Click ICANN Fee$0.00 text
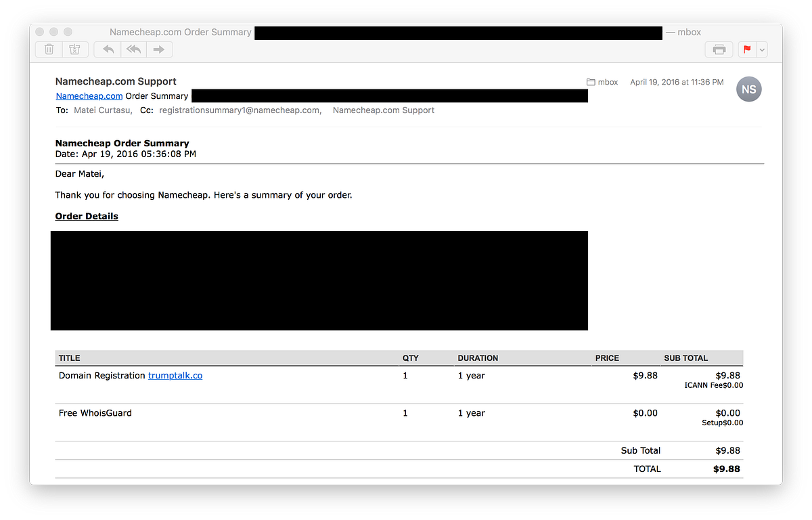The image size is (812, 520). coord(714,385)
